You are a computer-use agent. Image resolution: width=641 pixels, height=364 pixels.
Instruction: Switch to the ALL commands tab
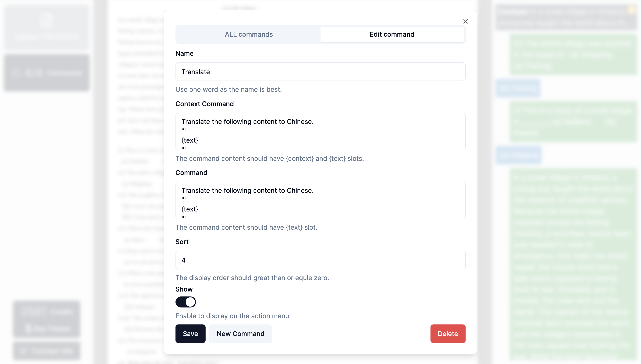(x=248, y=34)
